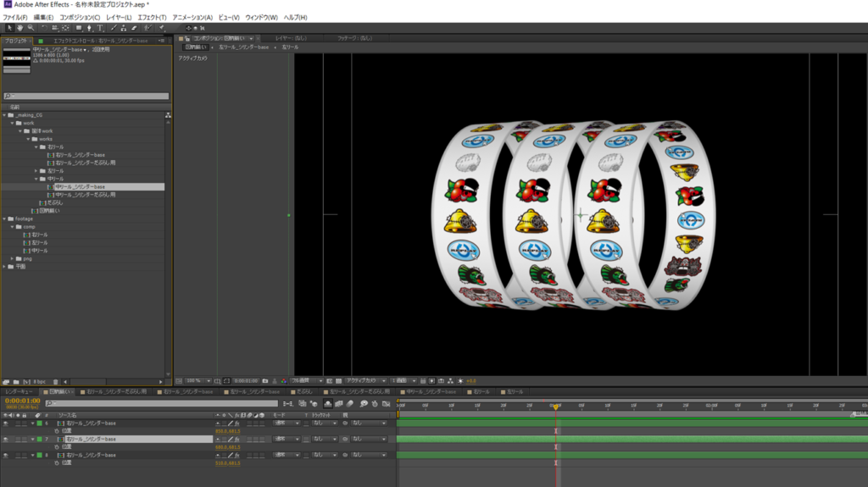The width and height of the screenshot is (868, 487).
Task: Switch to だぶらし timeline tab
Action: coord(303,392)
